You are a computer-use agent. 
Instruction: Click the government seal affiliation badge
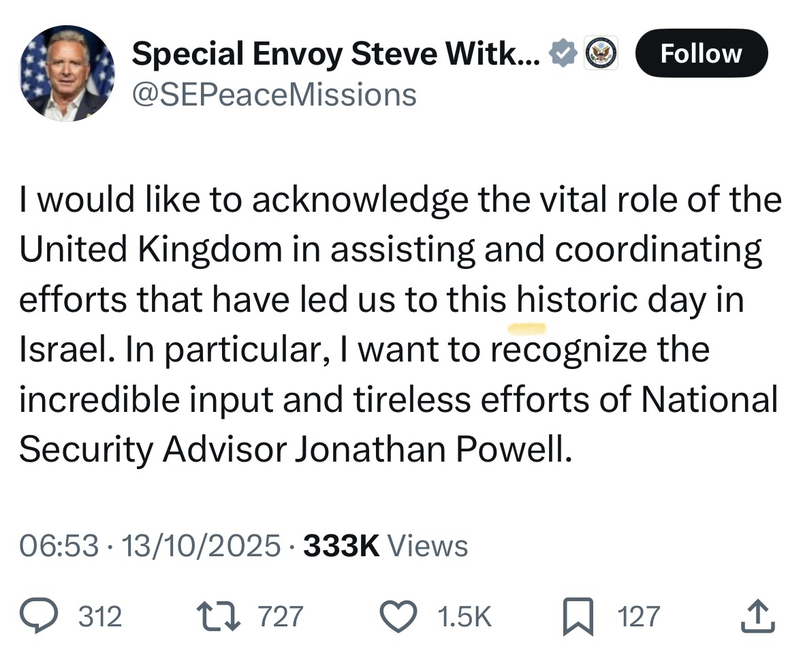click(602, 53)
